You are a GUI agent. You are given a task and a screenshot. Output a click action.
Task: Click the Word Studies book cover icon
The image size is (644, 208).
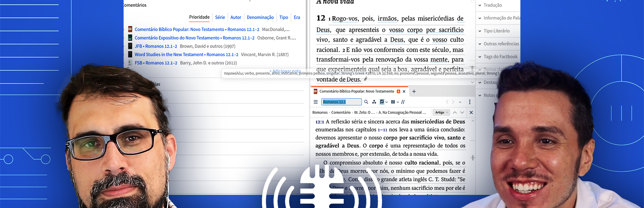pos(130,54)
